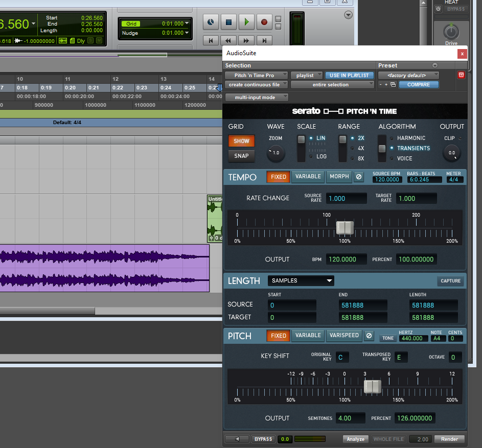The image size is (482, 448).
Task: Toggle the BYPASS button in AudioSuite footer
Action: point(263,439)
